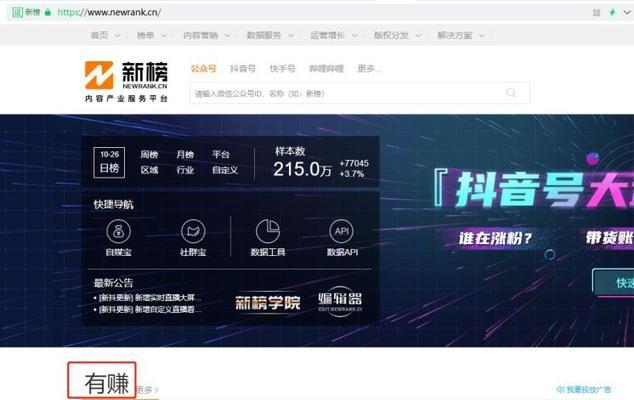The image size is (634, 400).
Task: Open the 自定义 ranking link
Action: click(225, 170)
